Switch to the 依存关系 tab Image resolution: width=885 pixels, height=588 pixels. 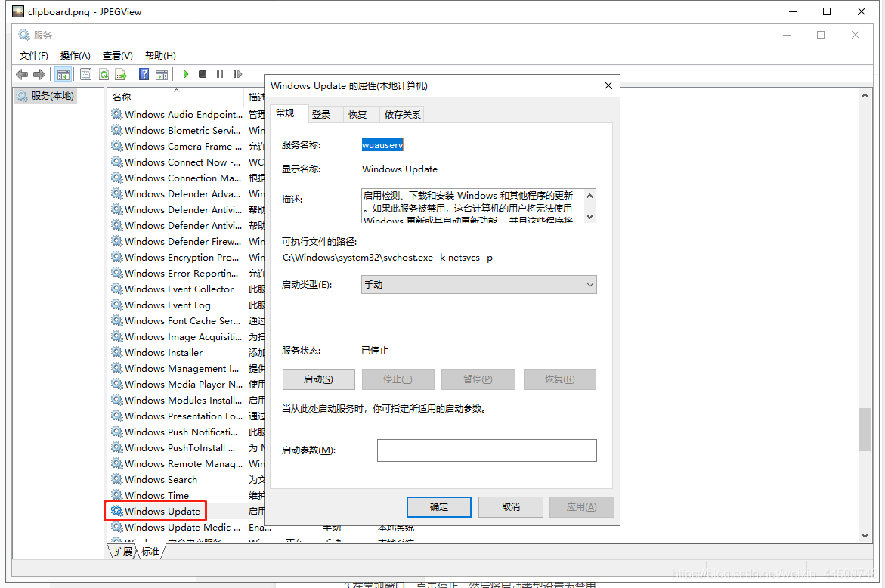[x=402, y=115]
